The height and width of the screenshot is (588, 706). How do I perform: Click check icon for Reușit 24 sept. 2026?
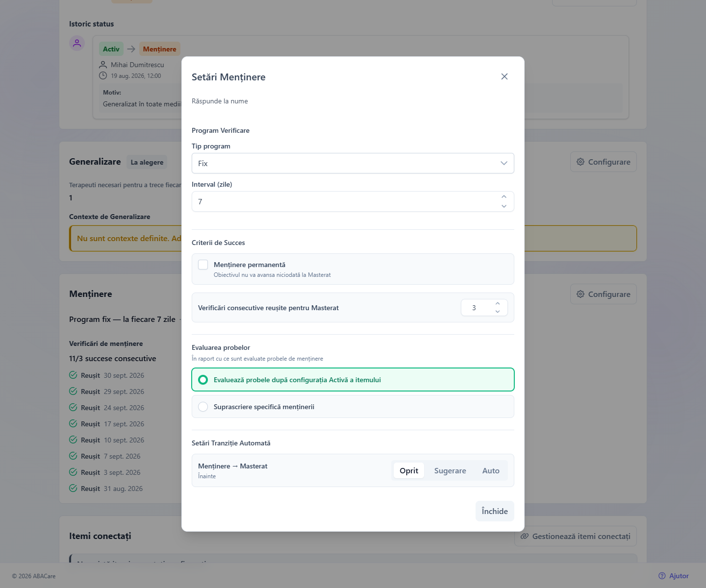(73, 407)
